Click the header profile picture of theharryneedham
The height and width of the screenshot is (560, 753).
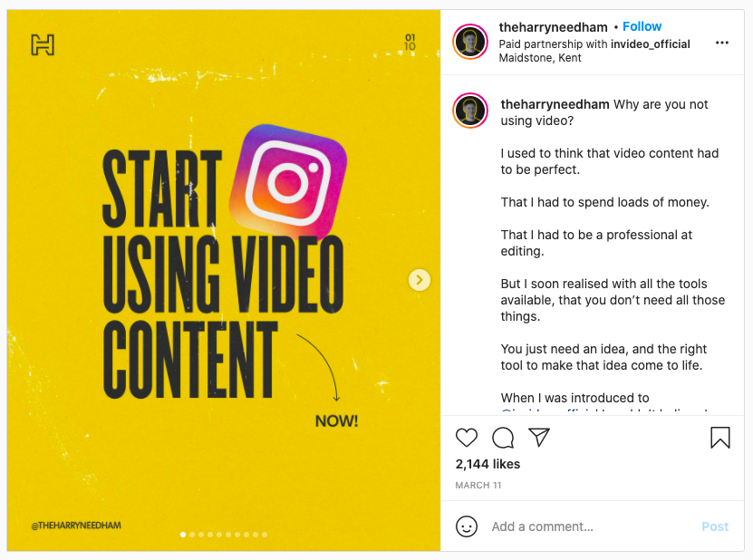coord(470,42)
